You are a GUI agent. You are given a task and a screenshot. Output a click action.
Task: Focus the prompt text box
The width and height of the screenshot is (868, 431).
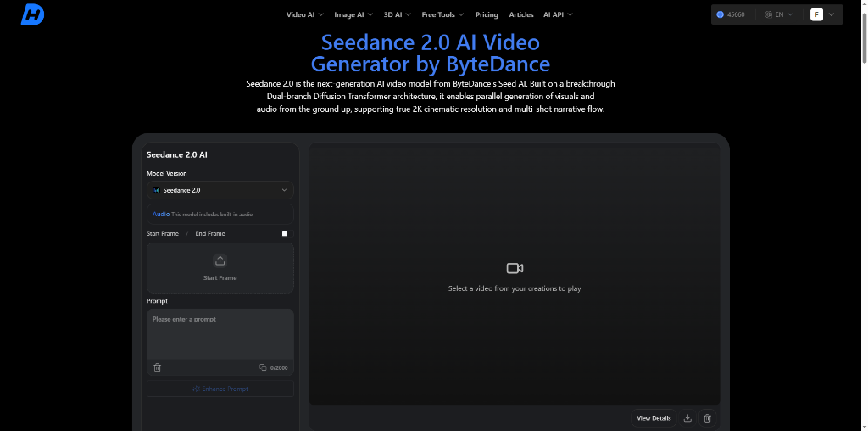(x=220, y=334)
